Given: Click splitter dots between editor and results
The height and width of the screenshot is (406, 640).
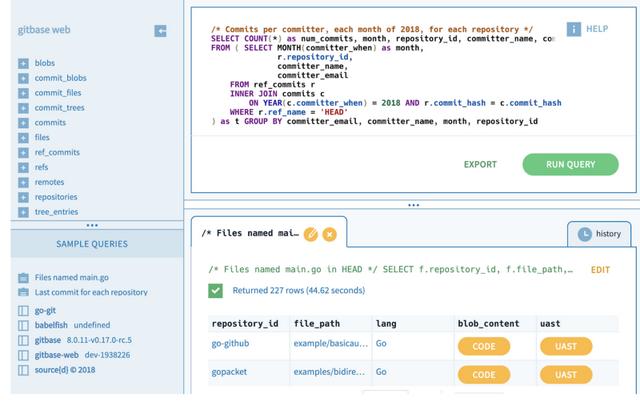Looking at the screenshot, I should [413, 205].
